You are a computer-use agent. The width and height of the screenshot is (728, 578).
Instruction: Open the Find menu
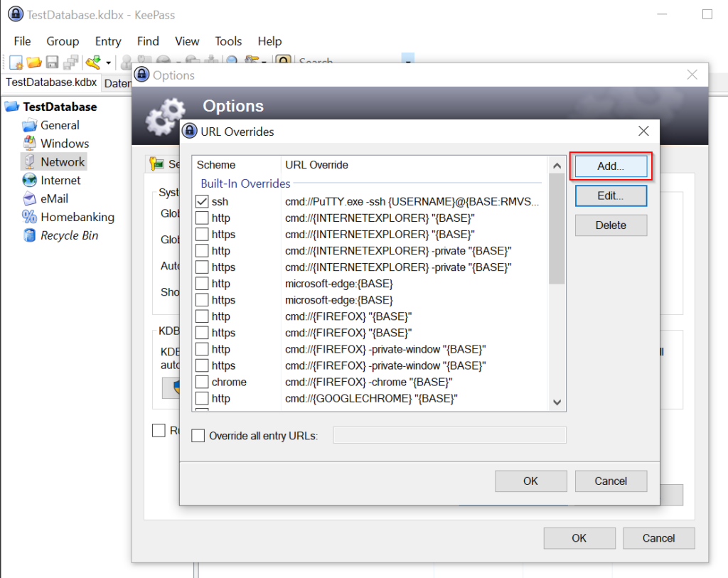[148, 41]
